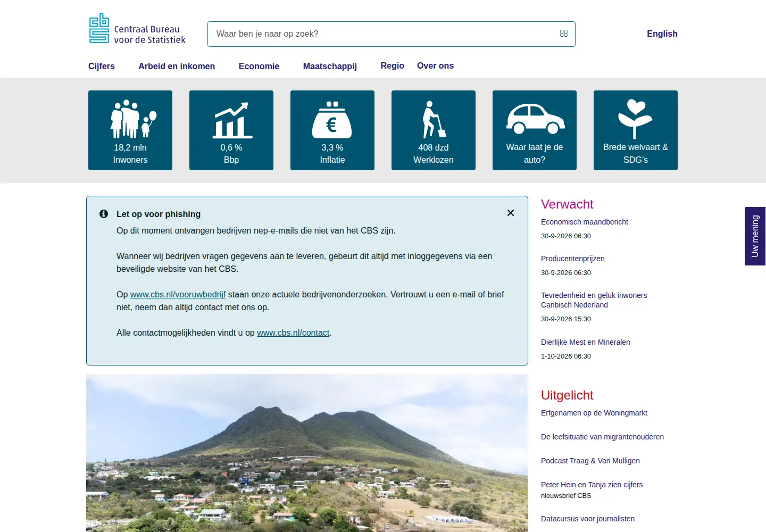Viewport: 766px width, 532px height.
Task: Click 'Let op voor phishing' notice title
Action: (x=159, y=214)
